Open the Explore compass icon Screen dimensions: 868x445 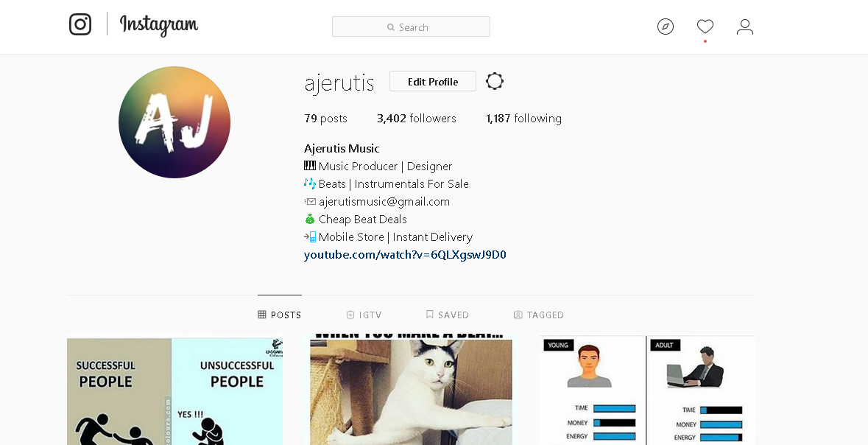(666, 27)
